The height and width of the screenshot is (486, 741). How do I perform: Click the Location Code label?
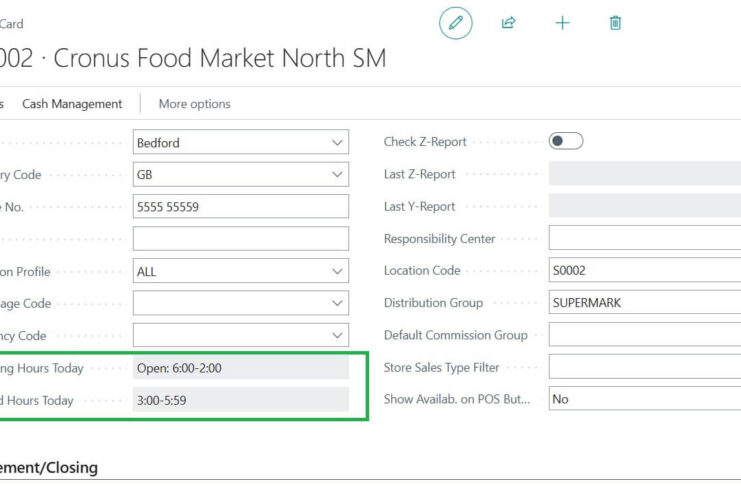pos(422,270)
